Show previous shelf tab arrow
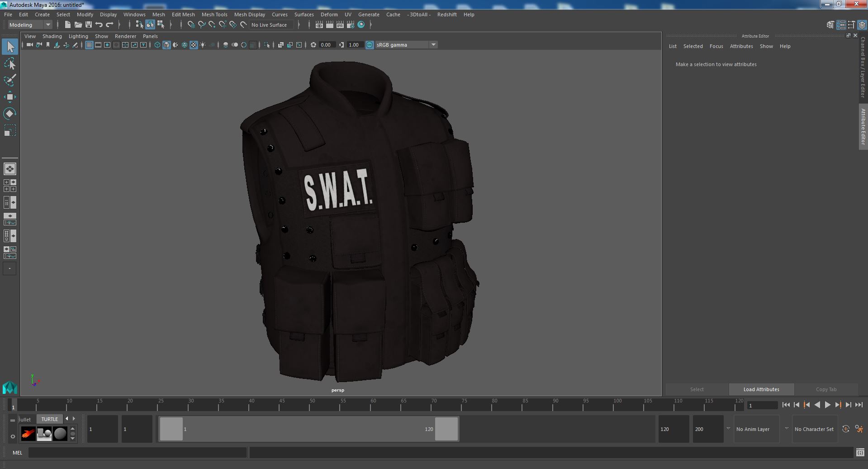Viewport: 868px width, 469px height. click(x=67, y=419)
